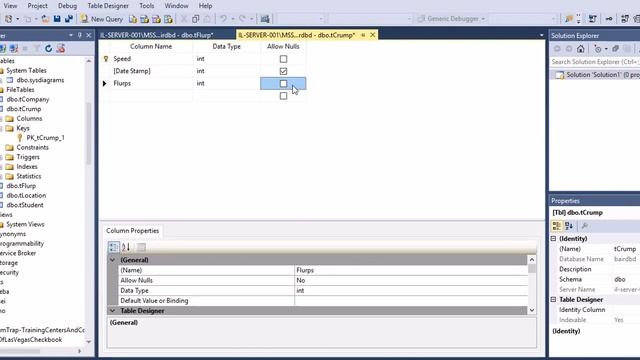Select the Column Properties tab
Screen dimensions: 640x360
click(x=132, y=231)
